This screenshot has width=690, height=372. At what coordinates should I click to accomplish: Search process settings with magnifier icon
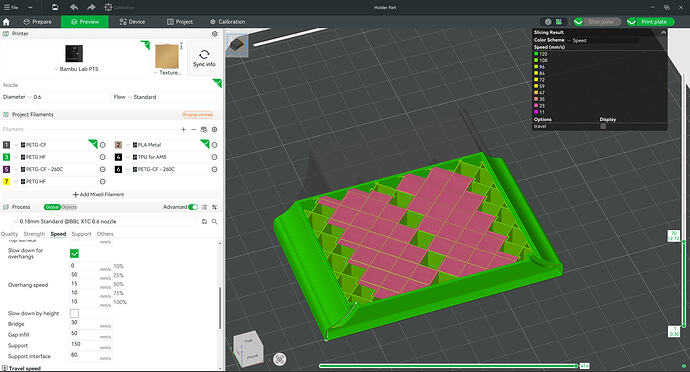point(215,221)
